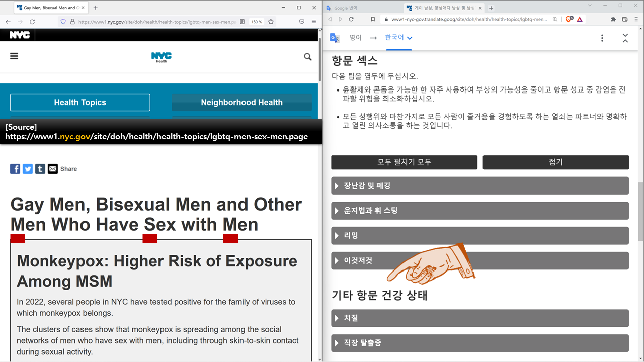Image resolution: width=644 pixels, height=362 pixels.
Task: Open Firefox application menu
Action: click(314, 22)
